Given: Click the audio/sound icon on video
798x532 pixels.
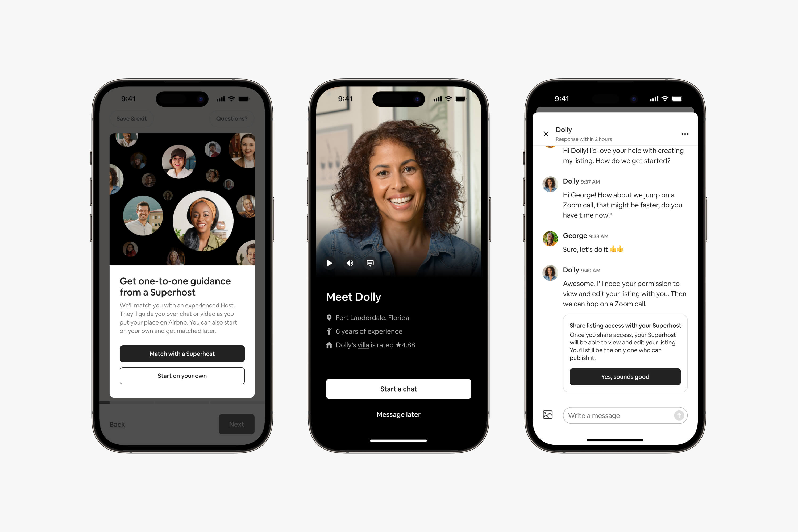Looking at the screenshot, I should 351,263.
